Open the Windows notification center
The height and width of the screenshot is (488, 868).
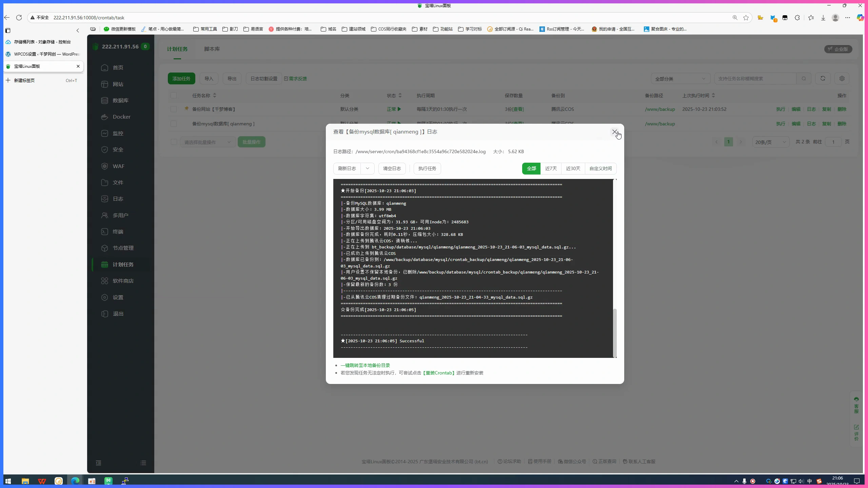pos(857,481)
